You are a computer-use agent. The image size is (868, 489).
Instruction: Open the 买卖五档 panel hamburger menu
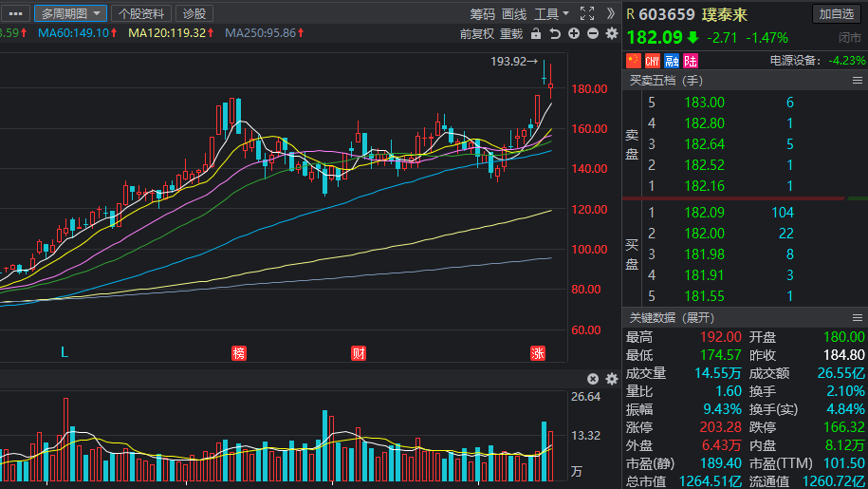click(x=858, y=82)
